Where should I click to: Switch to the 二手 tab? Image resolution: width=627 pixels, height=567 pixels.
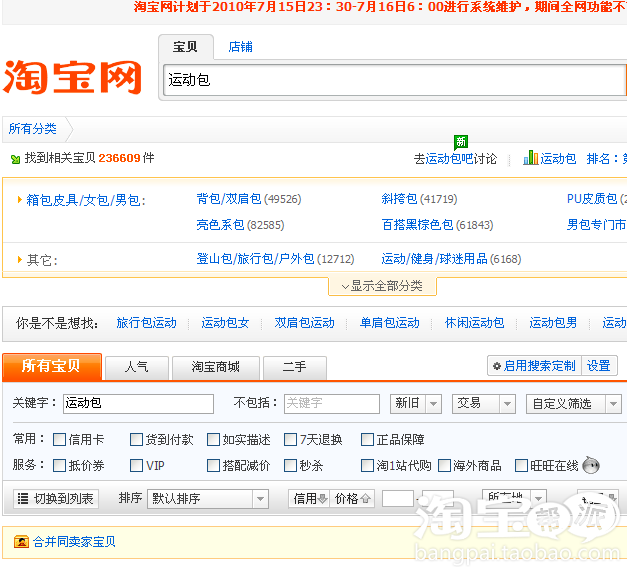pyautogui.click(x=295, y=367)
